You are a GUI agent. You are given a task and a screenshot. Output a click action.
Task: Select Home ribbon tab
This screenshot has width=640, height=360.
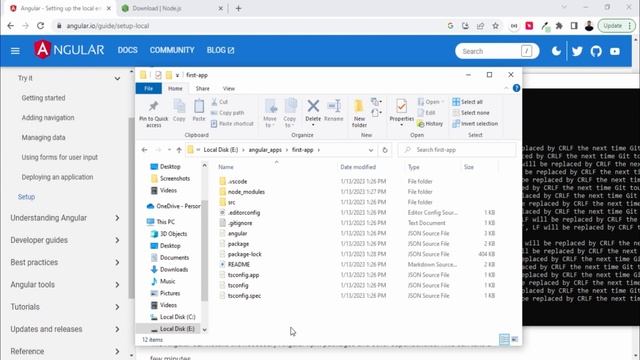175,89
